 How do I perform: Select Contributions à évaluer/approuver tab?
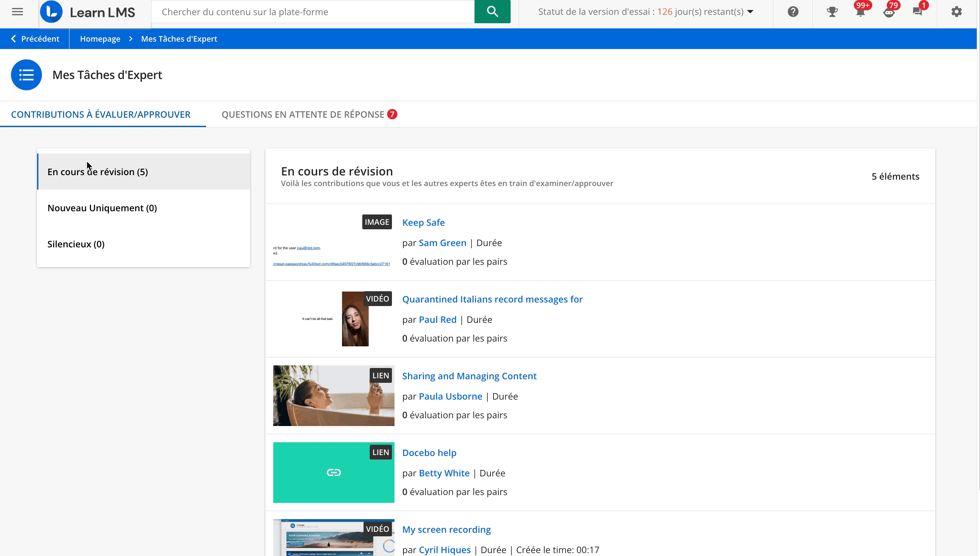pyautogui.click(x=100, y=114)
